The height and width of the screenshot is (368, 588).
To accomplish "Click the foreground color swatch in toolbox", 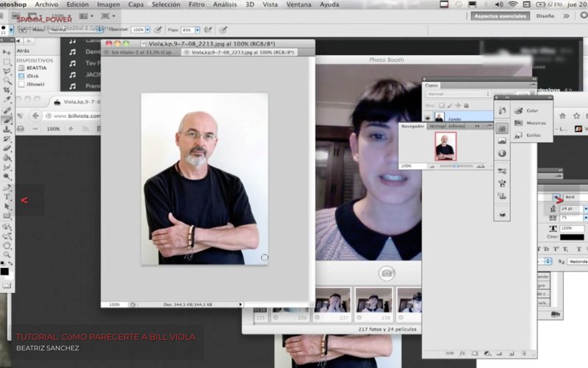I will click(x=5, y=272).
